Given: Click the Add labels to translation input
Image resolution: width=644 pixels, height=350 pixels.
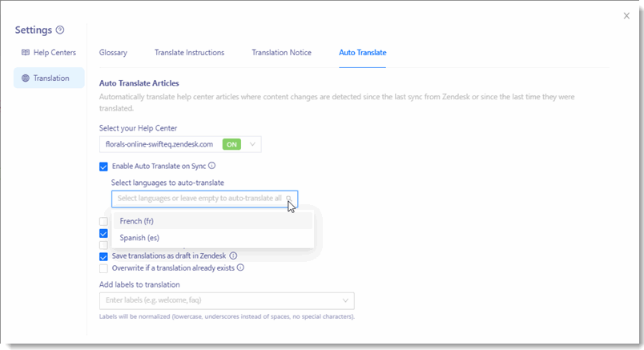Looking at the screenshot, I should coord(227,300).
